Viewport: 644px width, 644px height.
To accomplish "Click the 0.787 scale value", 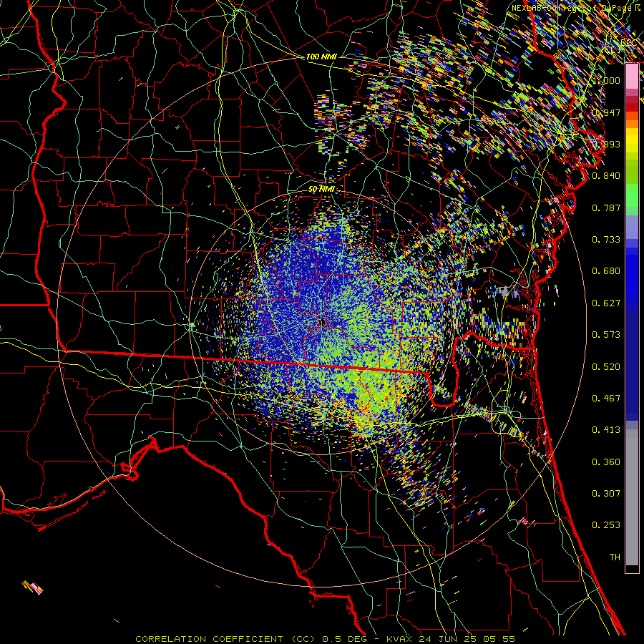I will [606, 208].
